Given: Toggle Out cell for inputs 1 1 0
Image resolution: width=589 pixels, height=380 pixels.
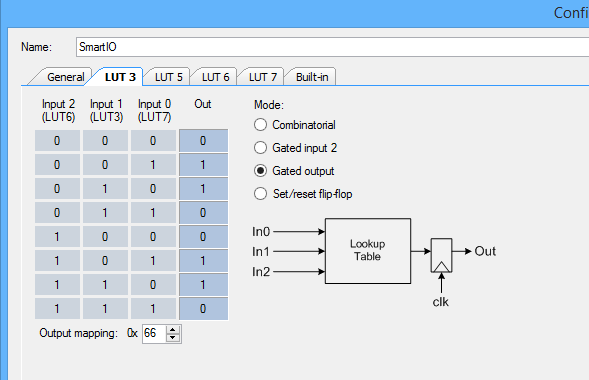Looking at the screenshot, I should pyautogui.click(x=203, y=285).
